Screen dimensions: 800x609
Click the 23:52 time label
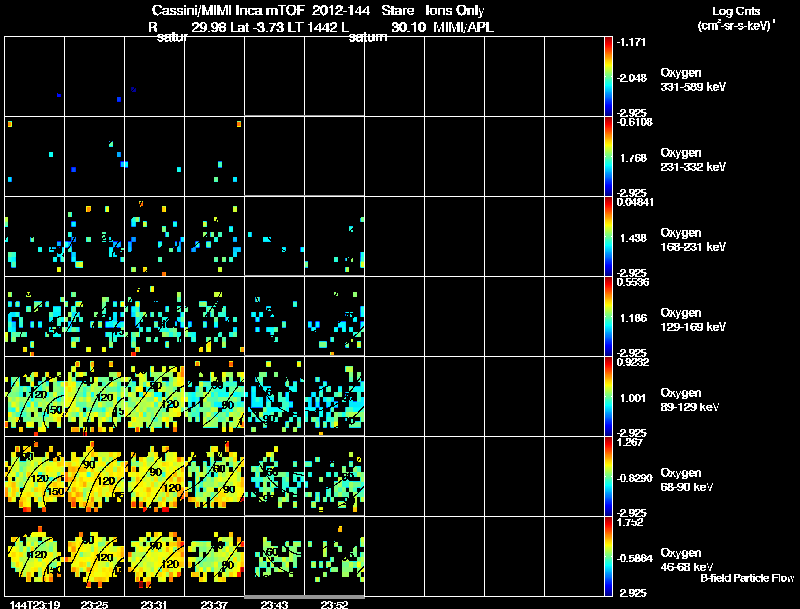(334, 604)
